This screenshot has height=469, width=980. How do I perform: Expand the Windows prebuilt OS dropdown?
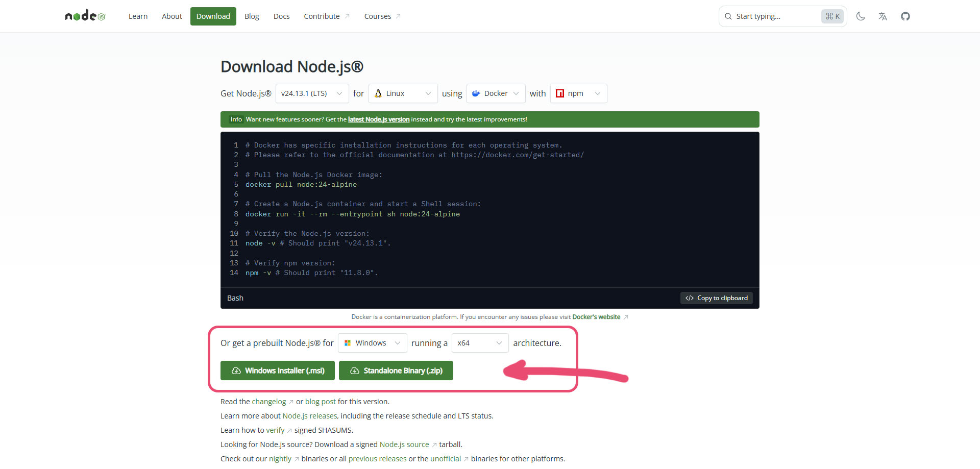(373, 343)
